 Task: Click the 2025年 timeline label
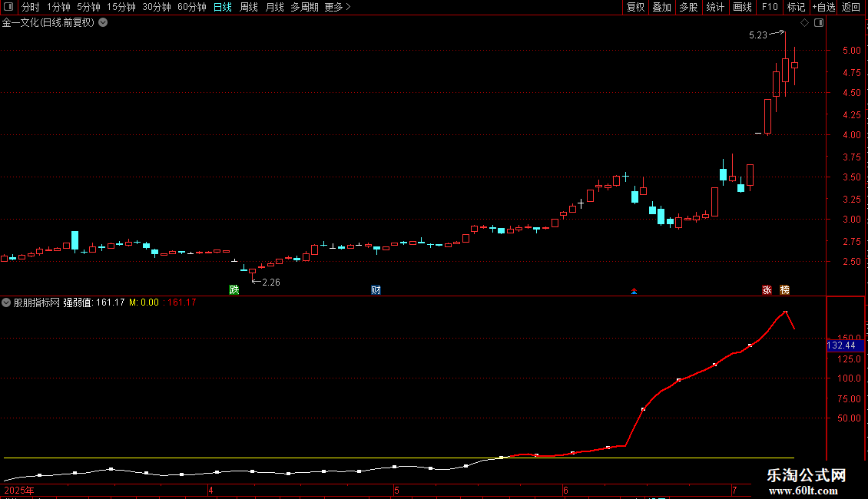click(x=19, y=490)
